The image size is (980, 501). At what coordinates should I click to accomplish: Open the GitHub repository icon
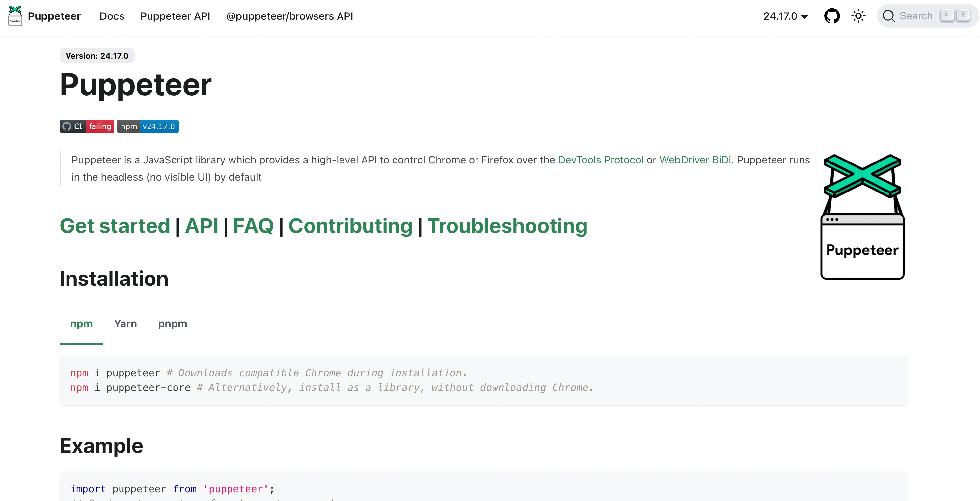[831, 16]
